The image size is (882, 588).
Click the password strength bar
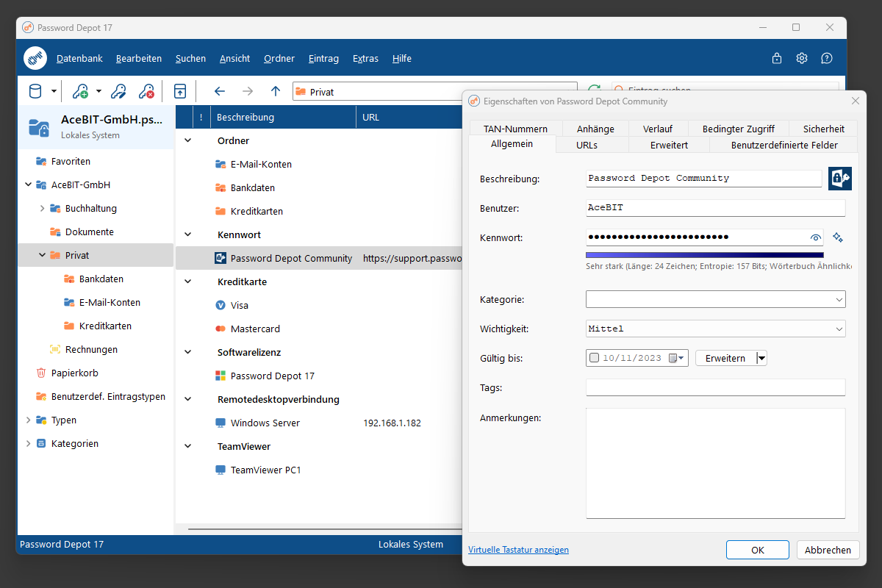click(x=703, y=254)
